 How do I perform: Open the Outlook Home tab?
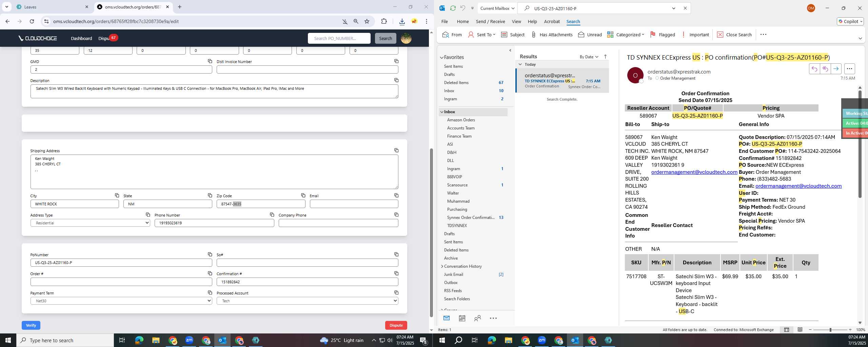coord(463,21)
